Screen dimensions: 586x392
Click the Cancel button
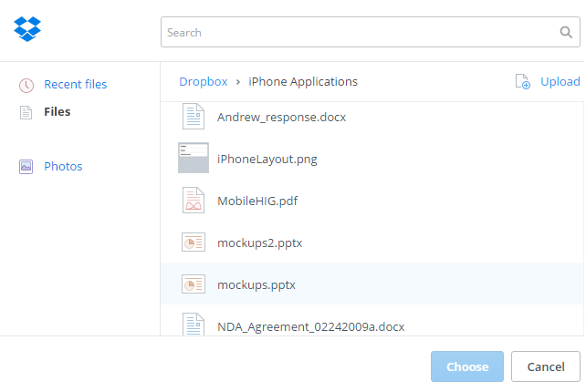point(546,366)
